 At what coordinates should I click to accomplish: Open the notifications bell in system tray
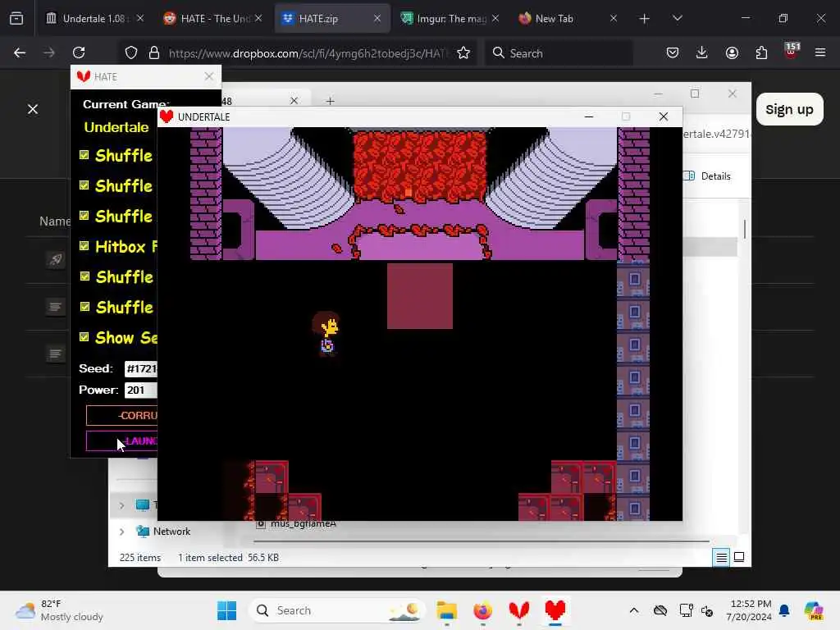tap(784, 610)
